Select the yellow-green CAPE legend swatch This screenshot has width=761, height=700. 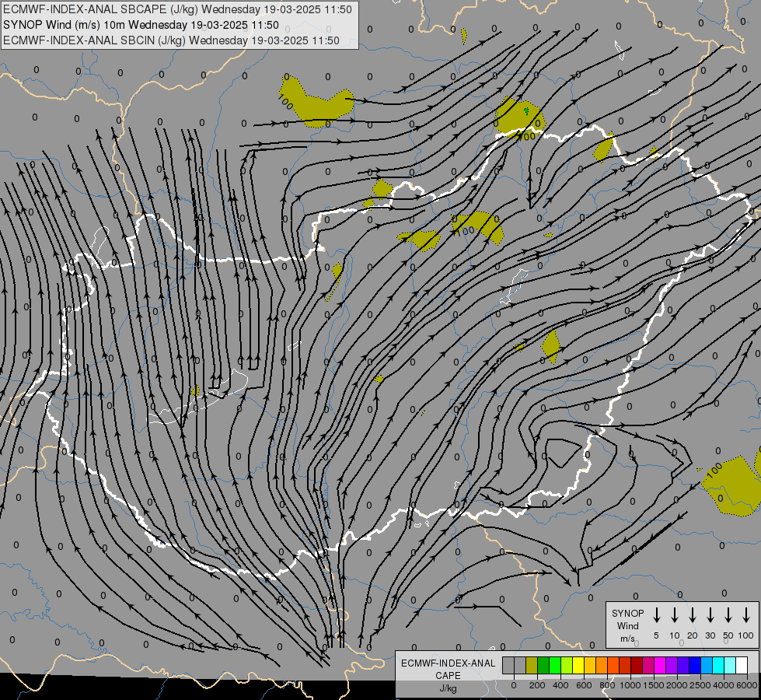[567, 665]
